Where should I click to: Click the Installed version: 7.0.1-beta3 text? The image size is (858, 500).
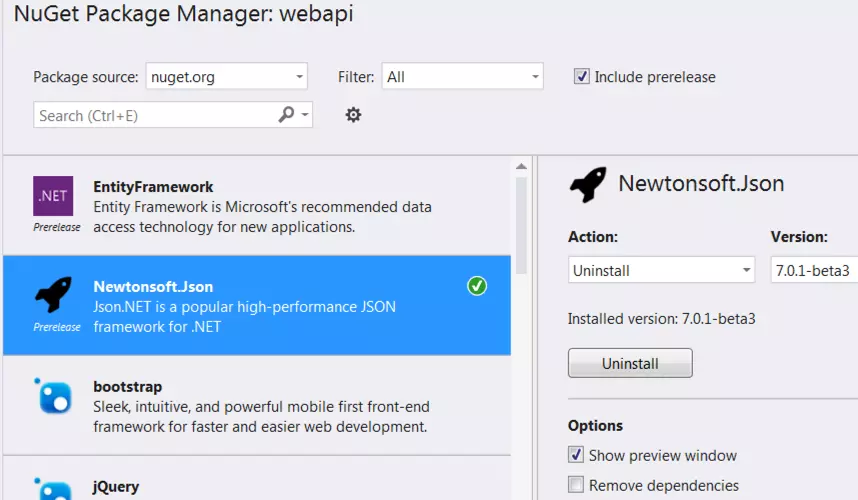click(661, 319)
